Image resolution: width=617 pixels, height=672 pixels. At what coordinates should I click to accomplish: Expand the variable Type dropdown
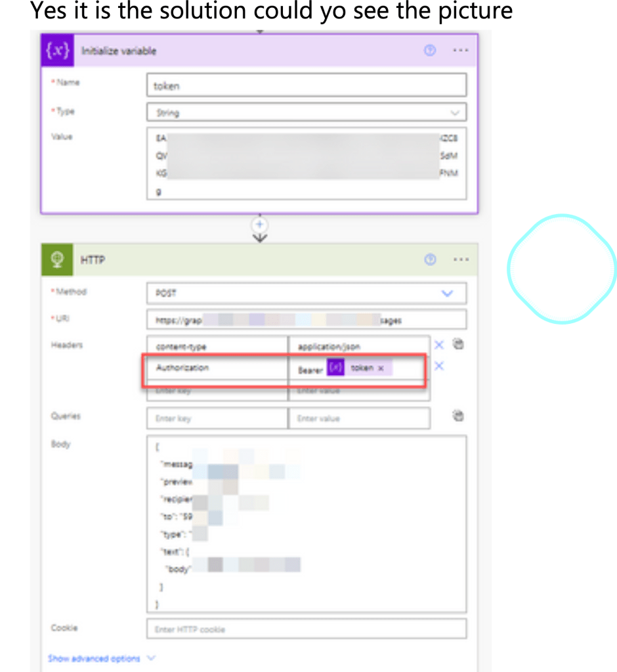[455, 113]
